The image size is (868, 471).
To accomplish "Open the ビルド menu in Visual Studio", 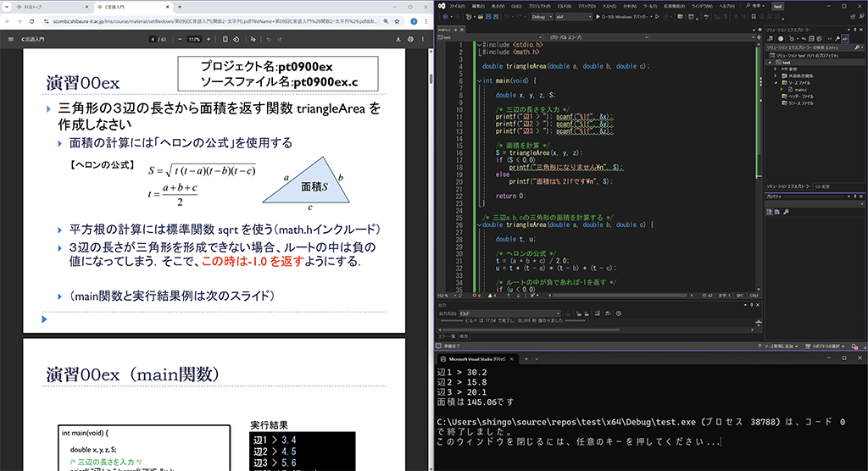I will point(564,6).
